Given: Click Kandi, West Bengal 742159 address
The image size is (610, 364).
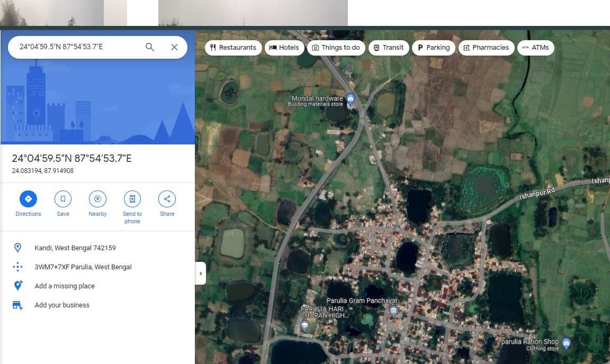Looking at the screenshot, I should (75, 248).
